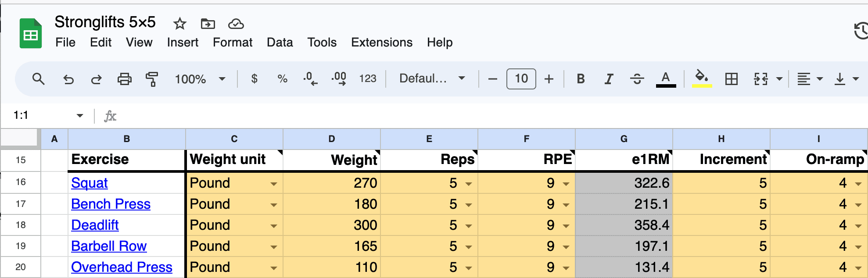Open the Squat link

(90, 183)
